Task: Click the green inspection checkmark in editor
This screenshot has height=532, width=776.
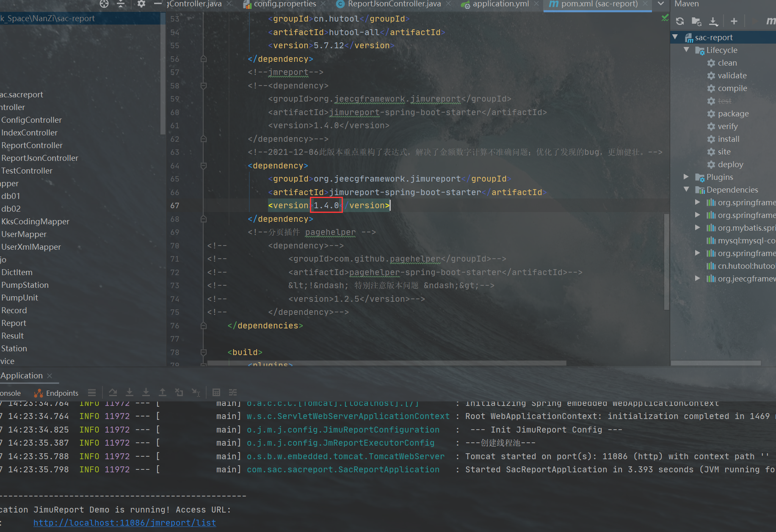Action: pyautogui.click(x=665, y=18)
